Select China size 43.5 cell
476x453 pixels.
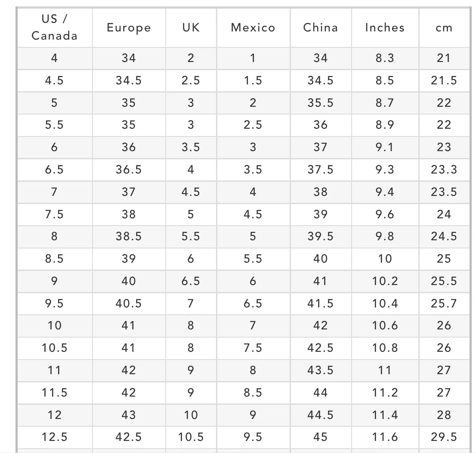tap(321, 371)
